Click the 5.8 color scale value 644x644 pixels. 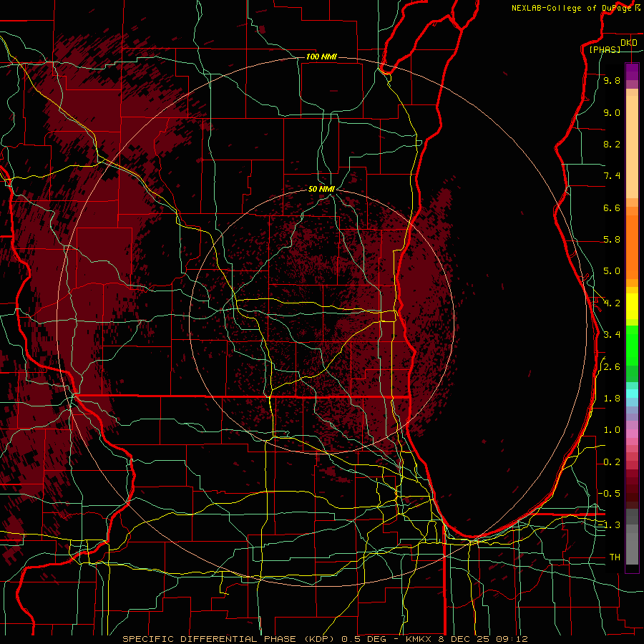[x=612, y=240]
